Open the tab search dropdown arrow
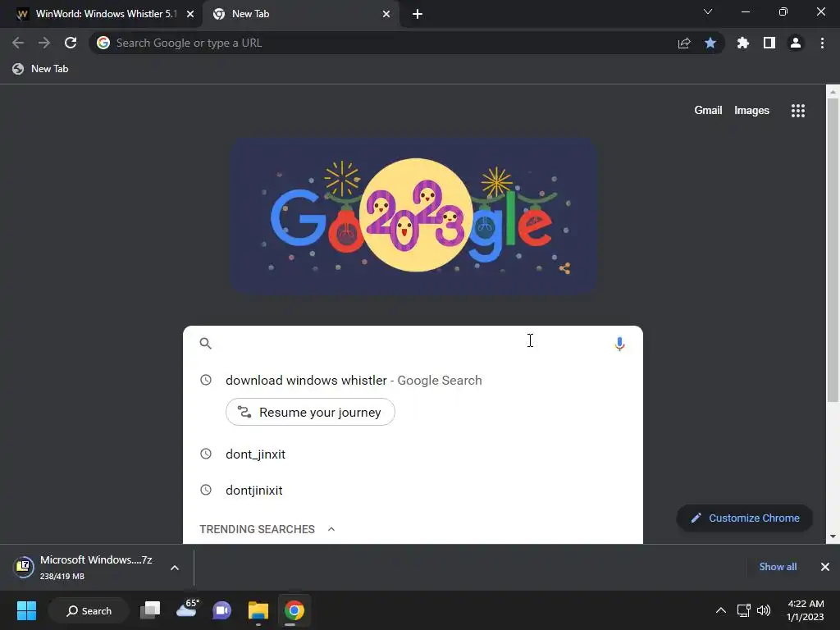840x630 pixels. click(x=708, y=11)
